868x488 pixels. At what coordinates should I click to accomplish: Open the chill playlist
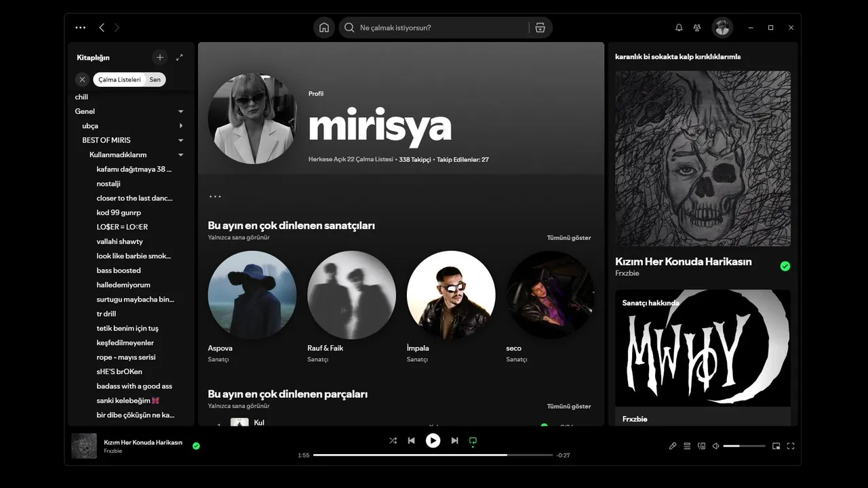coord(81,97)
